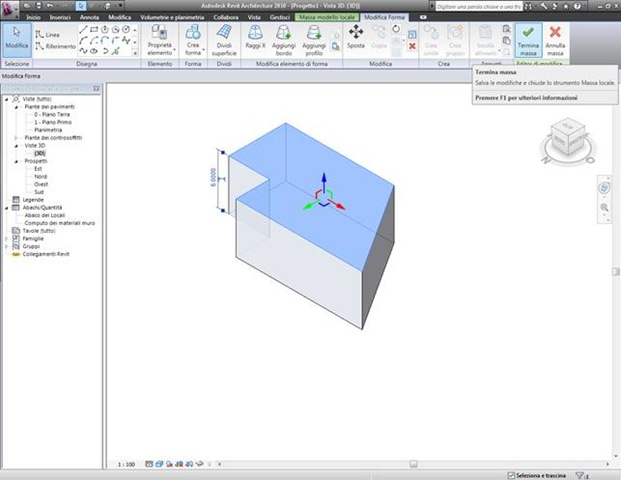The width and height of the screenshot is (621, 480).
Task: Pick the straight line draw shape
Action: (83, 30)
